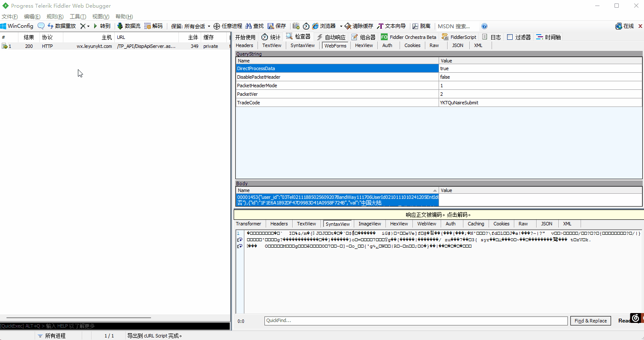Open the 规则(R) menu
Screen dimensions: 644x340
coord(55,17)
